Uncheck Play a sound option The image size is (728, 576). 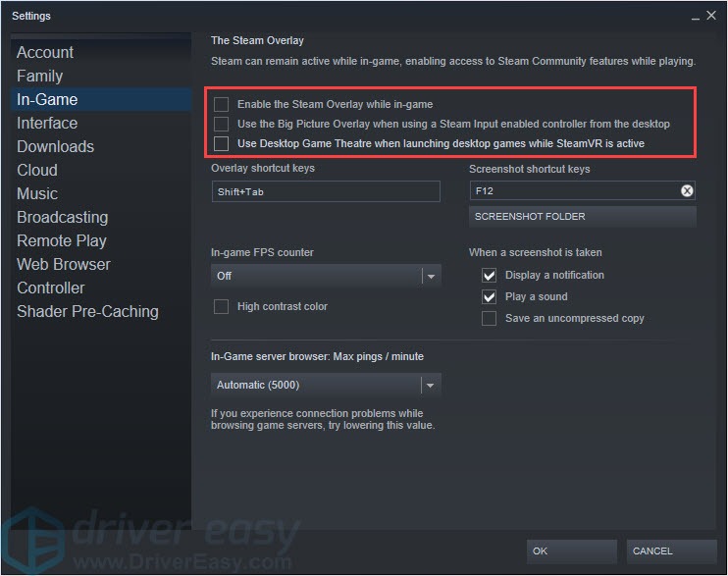[489, 296]
